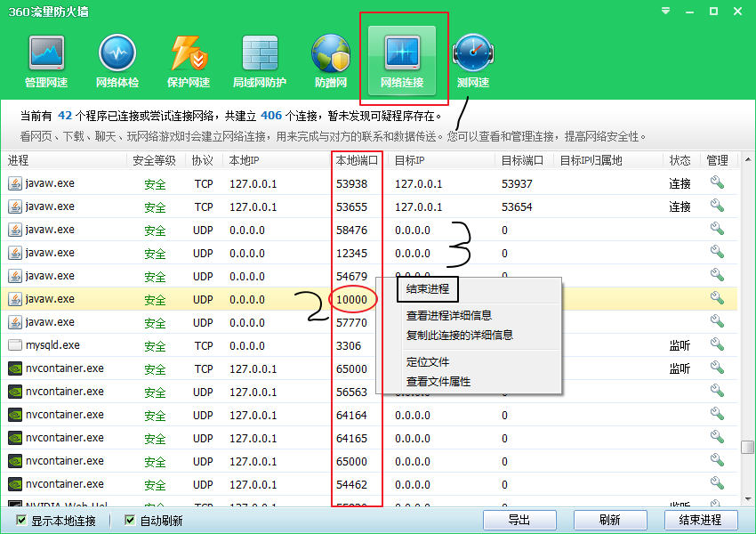Image resolution: width=756 pixels, height=534 pixels.
Task: Click wrench icon for port 53938 row
Action: click(717, 182)
